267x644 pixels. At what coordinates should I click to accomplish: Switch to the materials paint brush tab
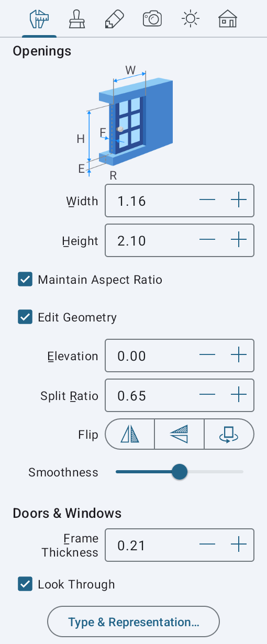coord(77,19)
